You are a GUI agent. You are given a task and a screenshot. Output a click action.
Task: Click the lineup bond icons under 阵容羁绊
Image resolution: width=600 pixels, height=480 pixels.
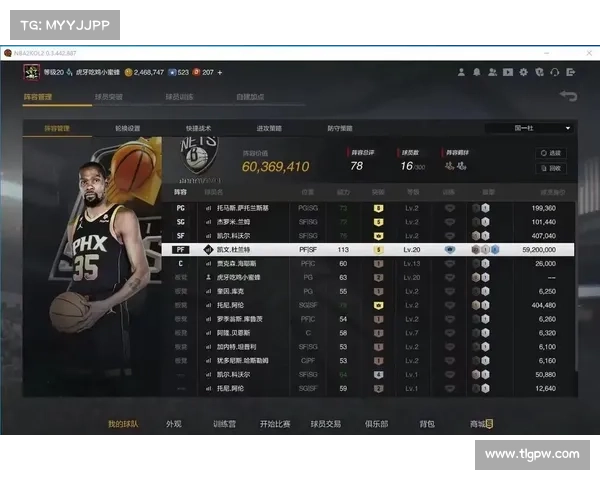[456, 166]
